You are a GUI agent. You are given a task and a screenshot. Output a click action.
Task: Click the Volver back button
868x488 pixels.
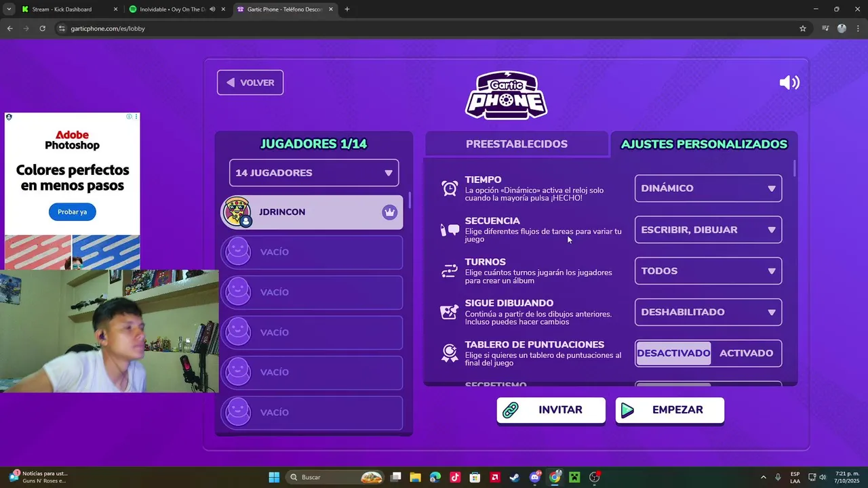tap(250, 83)
